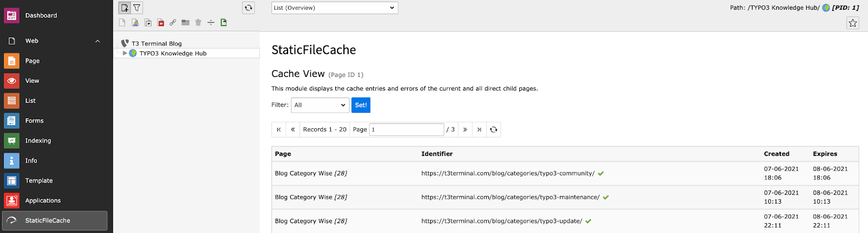The image size is (868, 233).
Task: Click the trash bin icon in page toolbar
Action: pos(198,23)
